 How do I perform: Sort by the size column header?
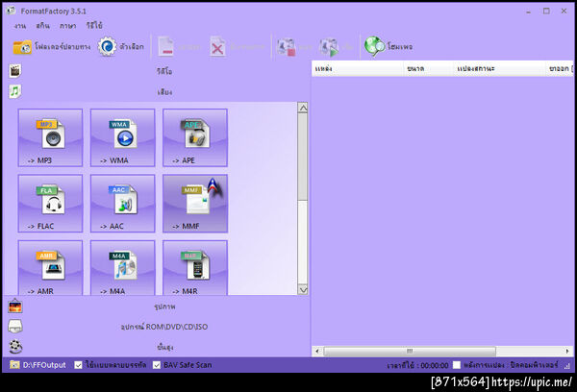point(428,69)
